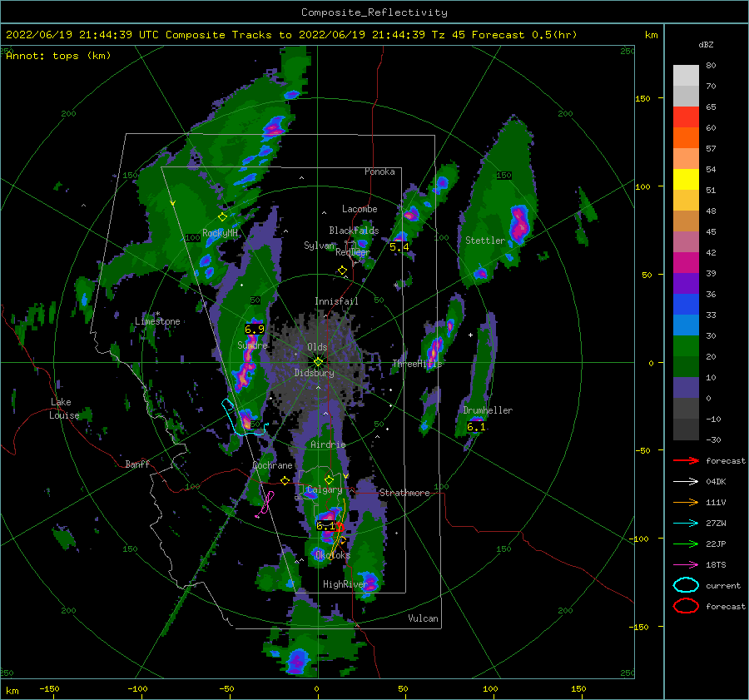
Task: Click yellow diamond marker near RockyMH
Action: [x=222, y=217]
